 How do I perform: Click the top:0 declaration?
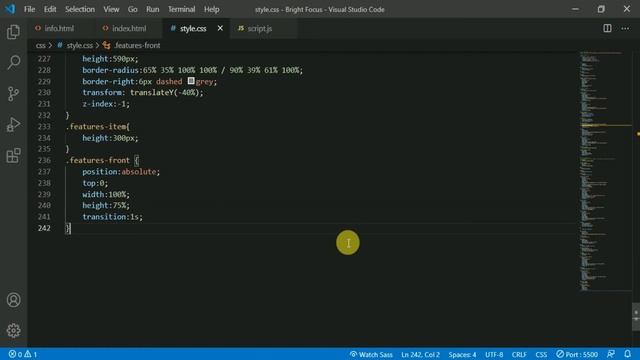pyautogui.click(x=95, y=183)
